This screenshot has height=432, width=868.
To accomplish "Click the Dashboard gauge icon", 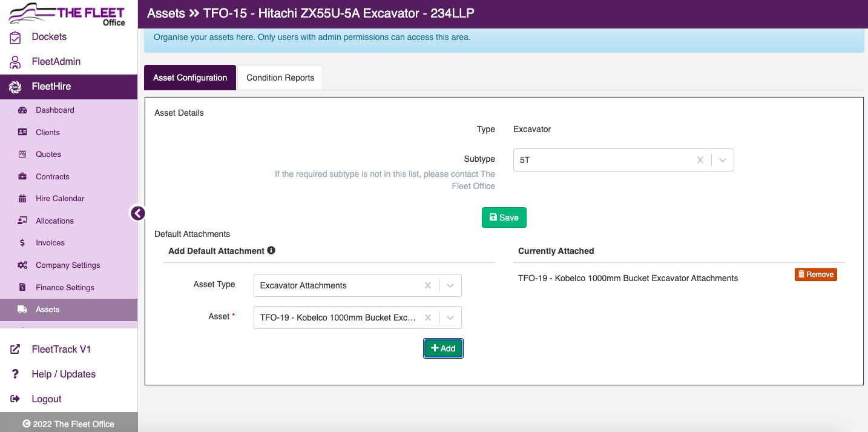I will pyautogui.click(x=22, y=110).
